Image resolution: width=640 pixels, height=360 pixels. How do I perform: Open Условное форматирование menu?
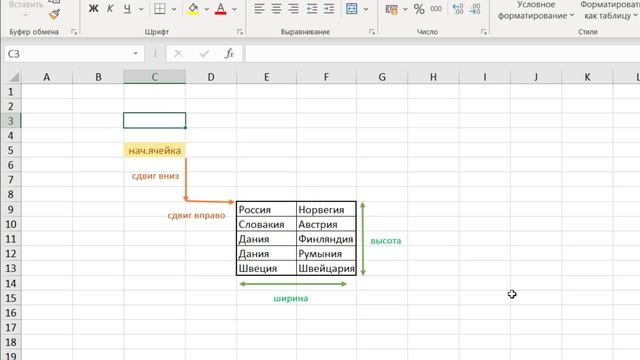coord(536,10)
